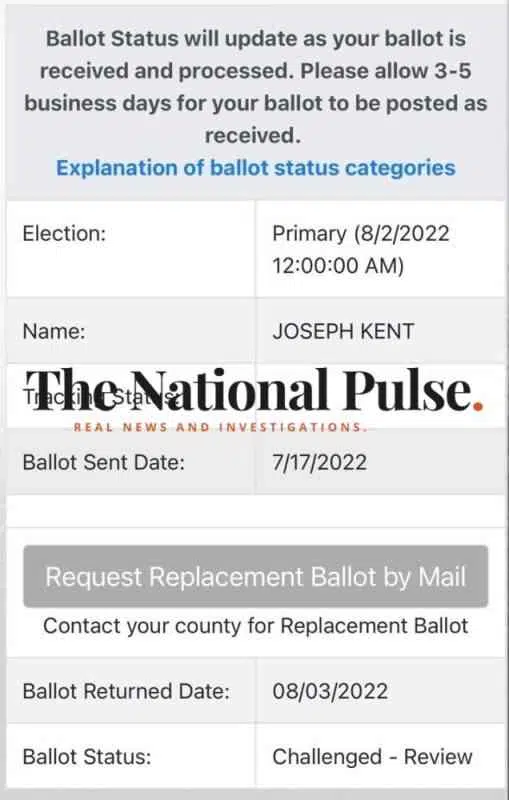This screenshot has width=509, height=800.
Task: Select the Election label cell
Action: (131, 249)
